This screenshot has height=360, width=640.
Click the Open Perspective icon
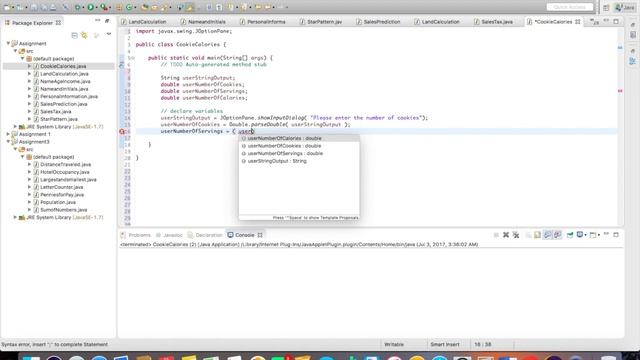(606, 7)
